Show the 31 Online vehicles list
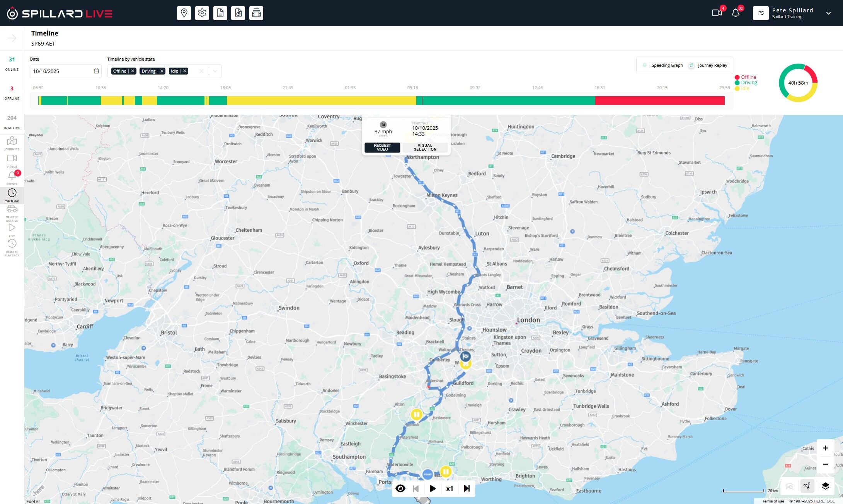Viewport: 843px width, 504px height. pyautogui.click(x=12, y=64)
